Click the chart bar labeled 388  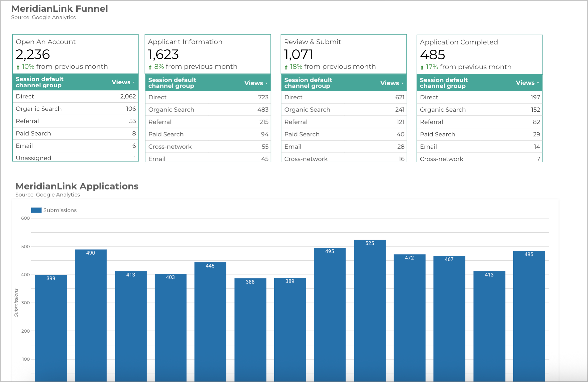pos(250,330)
